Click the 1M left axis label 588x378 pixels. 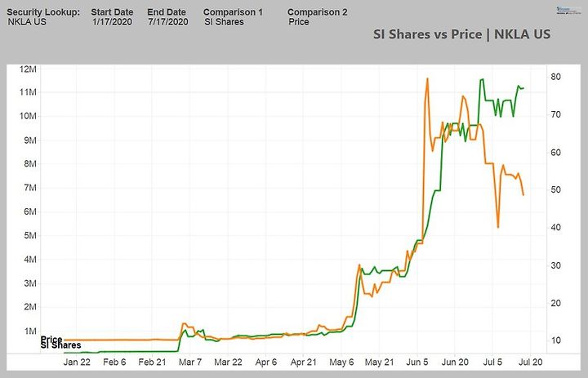pyautogui.click(x=31, y=331)
